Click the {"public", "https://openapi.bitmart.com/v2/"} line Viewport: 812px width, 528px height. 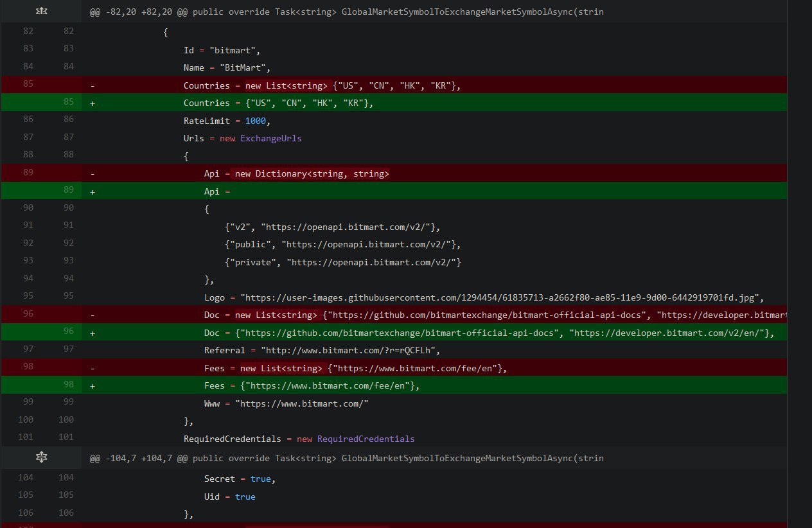342,245
